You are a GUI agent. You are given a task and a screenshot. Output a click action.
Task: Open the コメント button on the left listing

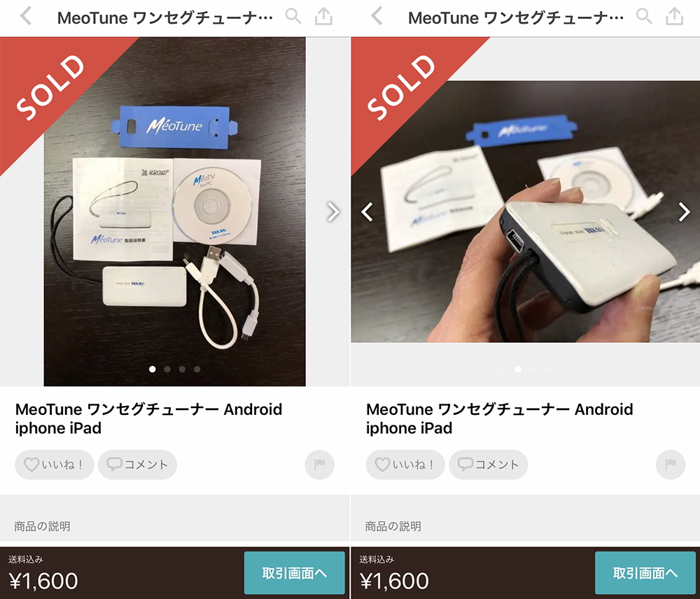tap(137, 465)
